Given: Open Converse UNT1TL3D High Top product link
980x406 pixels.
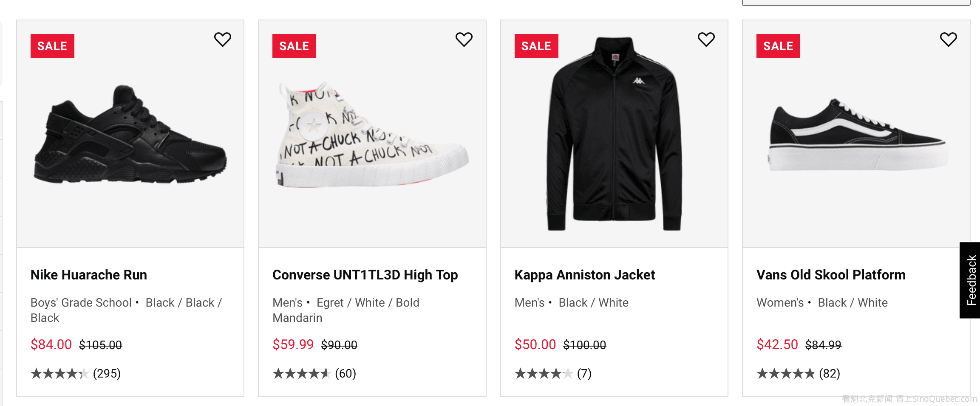Looking at the screenshot, I should (365, 275).
